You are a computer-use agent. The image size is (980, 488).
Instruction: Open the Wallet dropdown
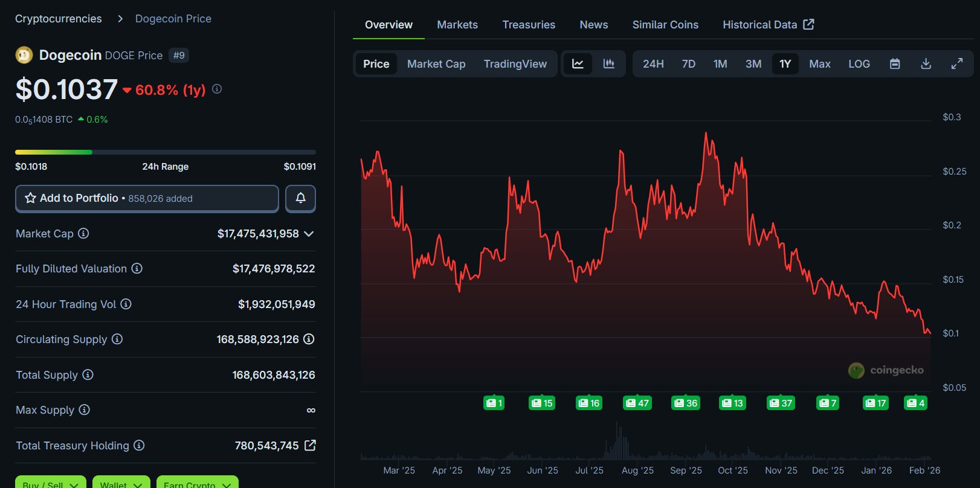121,483
